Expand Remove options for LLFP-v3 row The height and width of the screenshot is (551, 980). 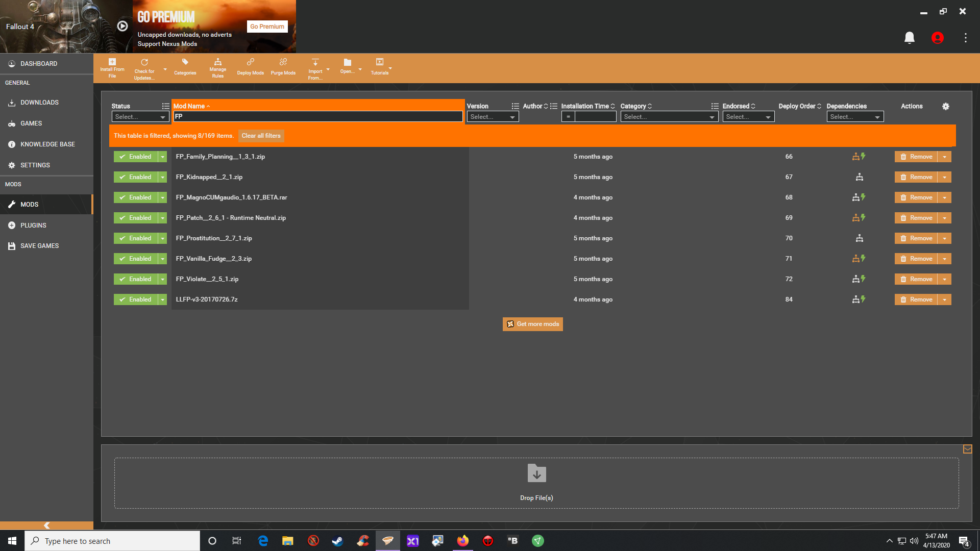945,299
